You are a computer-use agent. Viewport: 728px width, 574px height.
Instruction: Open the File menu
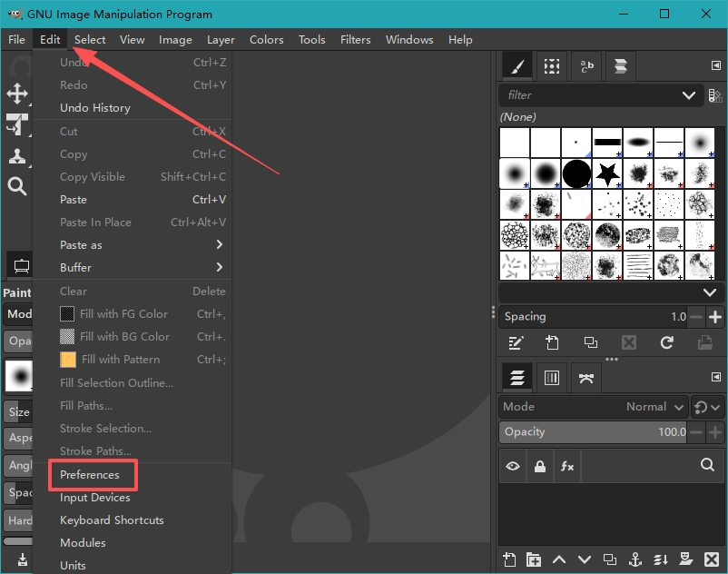(x=16, y=39)
